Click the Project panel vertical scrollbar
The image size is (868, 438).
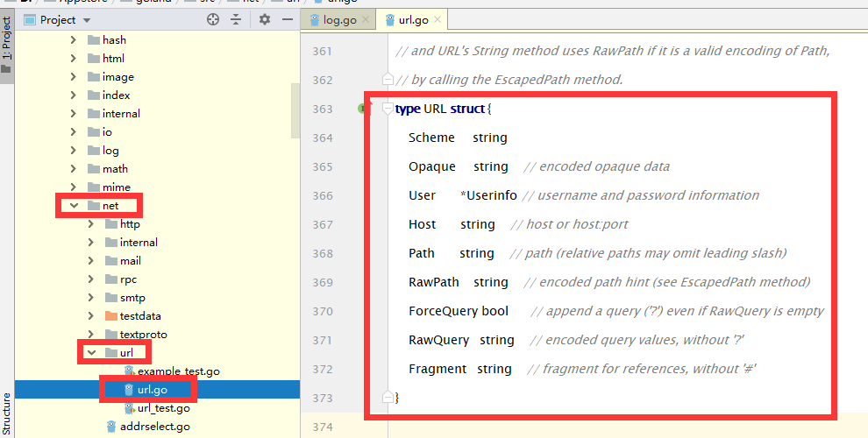pyautogui.click(x=295, y=110)
